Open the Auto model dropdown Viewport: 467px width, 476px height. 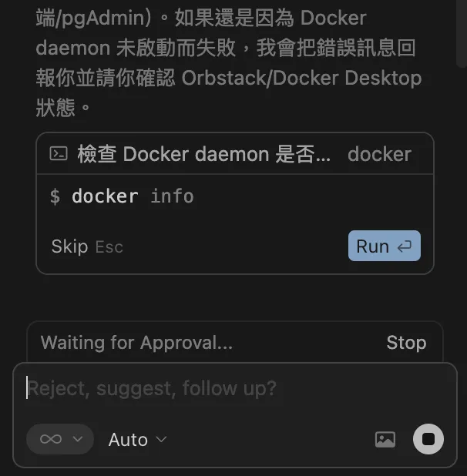[x=137, y=440]
